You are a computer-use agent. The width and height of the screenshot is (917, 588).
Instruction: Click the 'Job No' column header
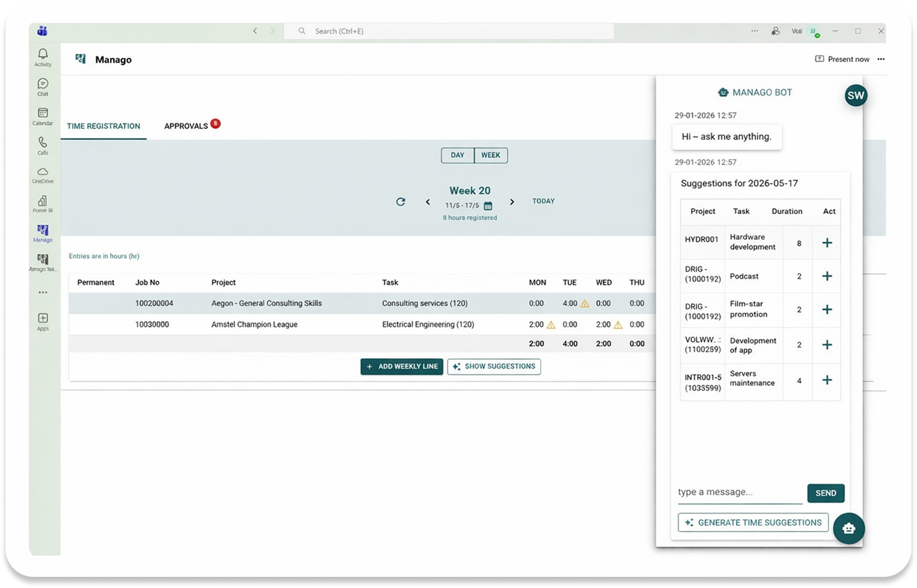click(147, 283)
